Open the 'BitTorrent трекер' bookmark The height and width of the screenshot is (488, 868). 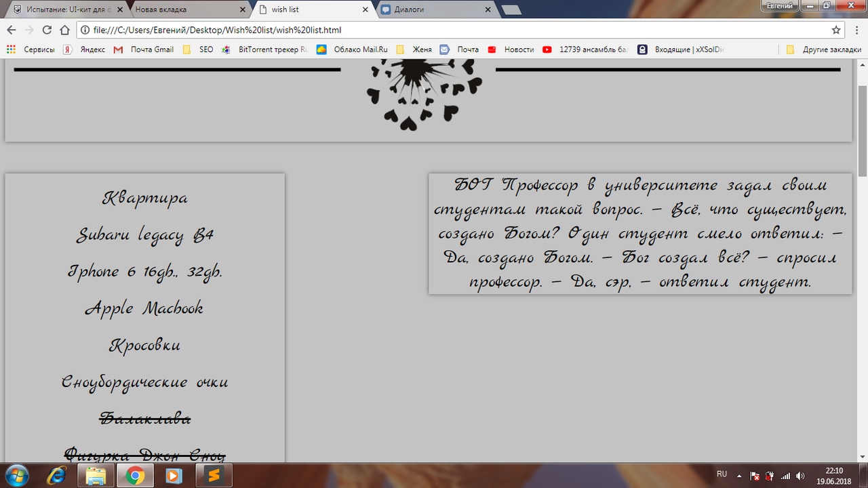[x=264, y=49]
